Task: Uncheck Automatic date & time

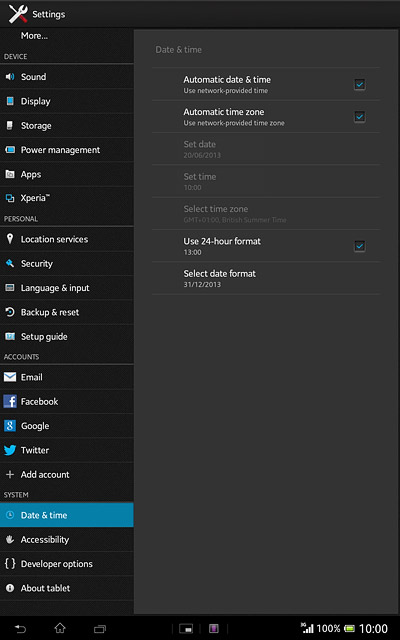Action: pos(359,84)
